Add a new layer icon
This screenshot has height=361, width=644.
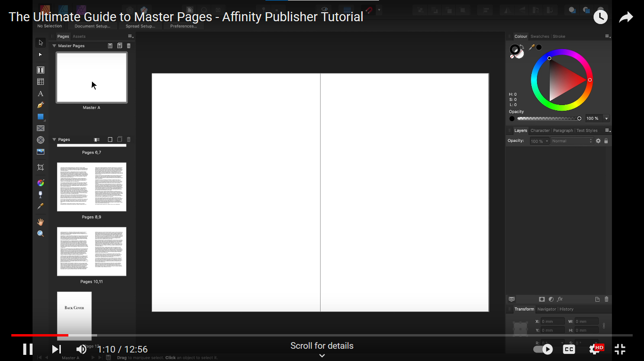[597, 299]
